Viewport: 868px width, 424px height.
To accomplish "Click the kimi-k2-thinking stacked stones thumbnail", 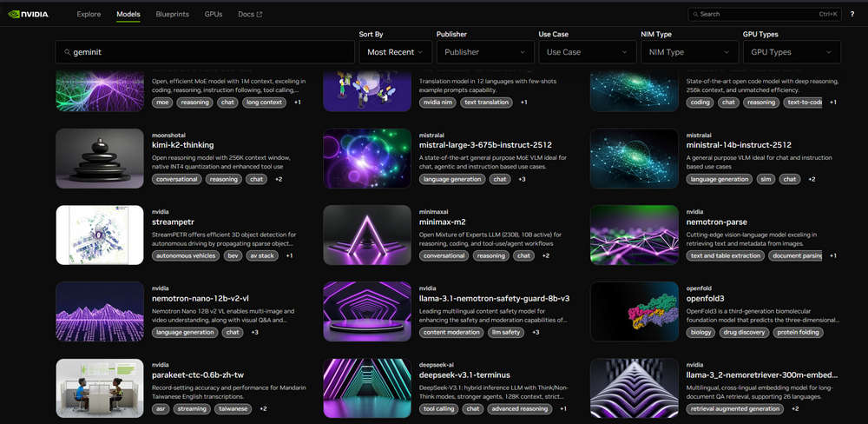I will coord(100,158).
